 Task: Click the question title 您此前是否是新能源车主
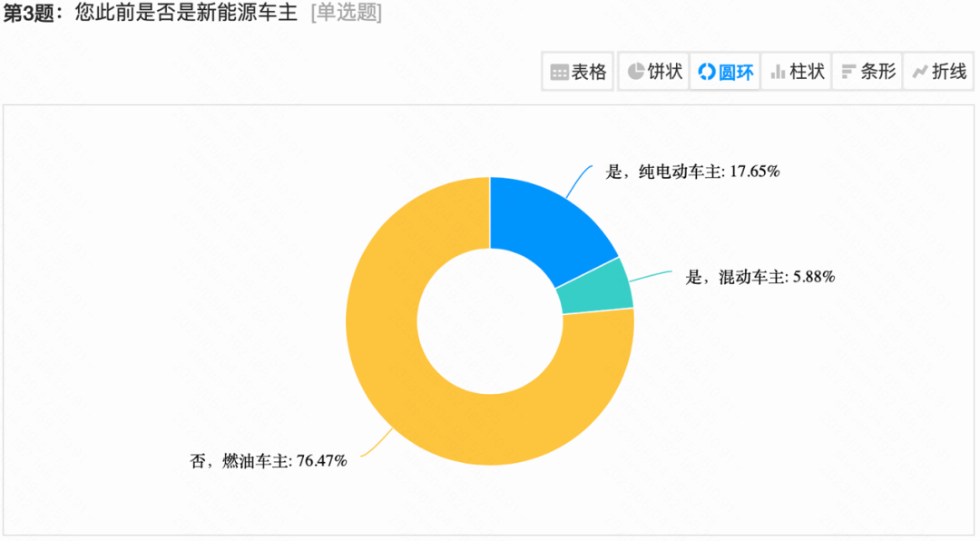click(186, 12)
